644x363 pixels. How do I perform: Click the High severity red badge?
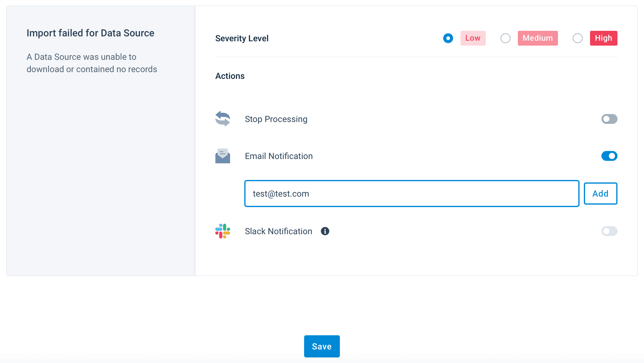pyautogui.click(x=603, y=38)
